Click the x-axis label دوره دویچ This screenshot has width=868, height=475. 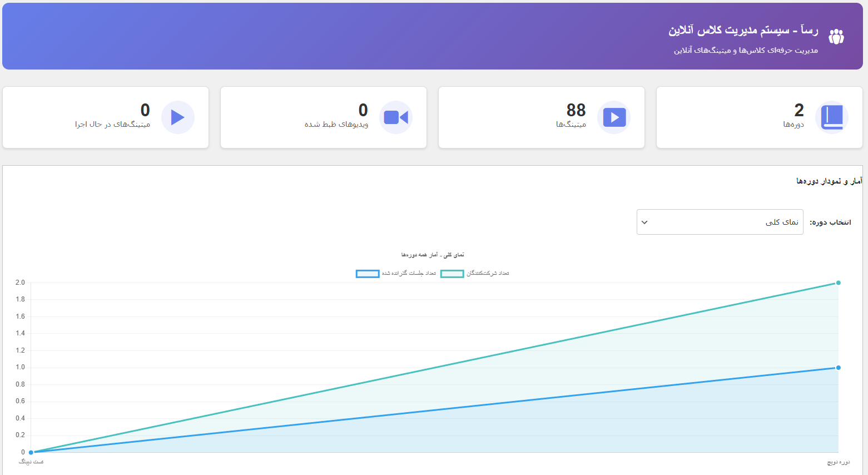839,462
